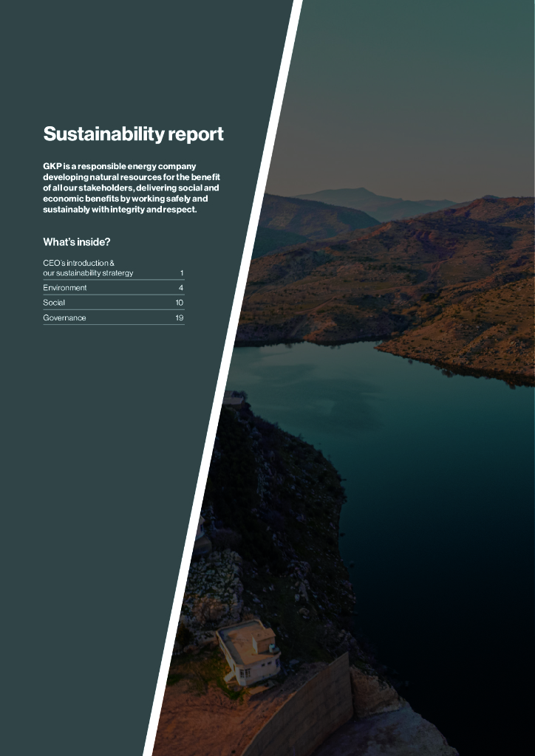Click page number 10 beside Social
The width and height of the screenshot is (535, 756).
coord(180,303)
